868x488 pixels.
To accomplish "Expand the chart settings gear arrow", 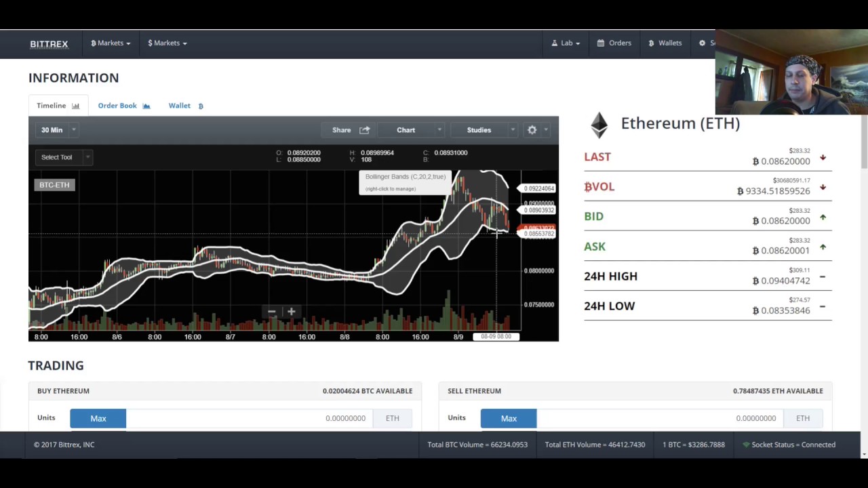I will click(x=547, y=130).
